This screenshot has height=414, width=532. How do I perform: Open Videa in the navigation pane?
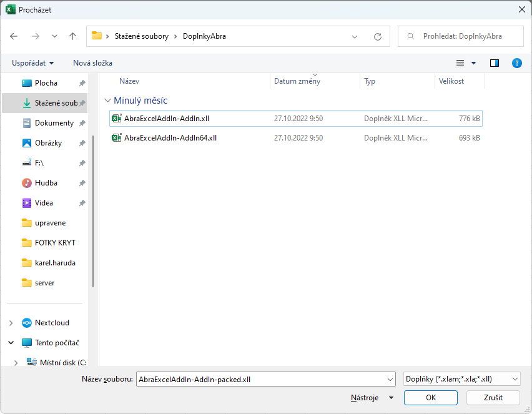(46, 203)
